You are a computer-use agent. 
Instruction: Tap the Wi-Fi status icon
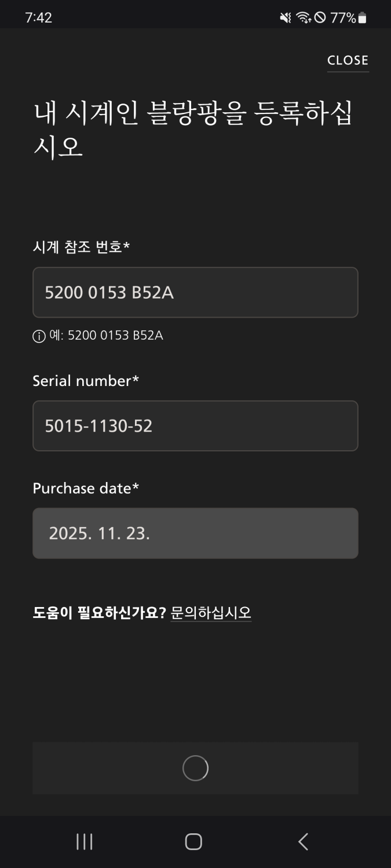click(303, 18)
